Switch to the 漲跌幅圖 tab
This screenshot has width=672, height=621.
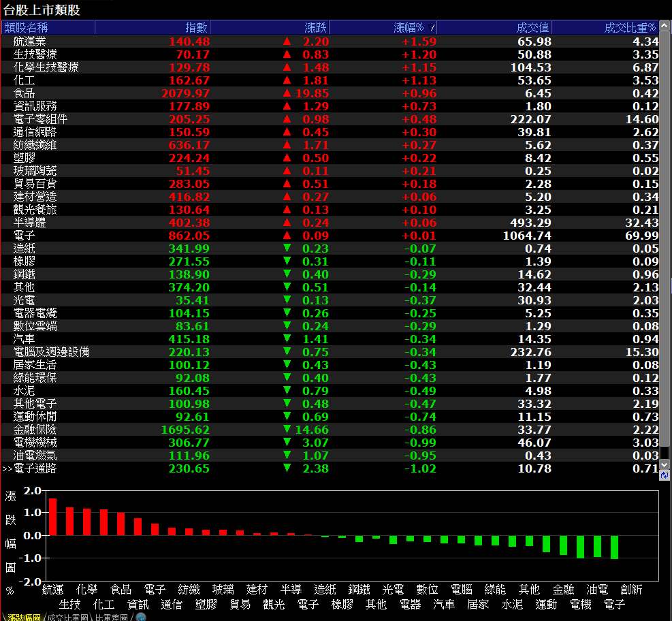[x=24, y=617]
